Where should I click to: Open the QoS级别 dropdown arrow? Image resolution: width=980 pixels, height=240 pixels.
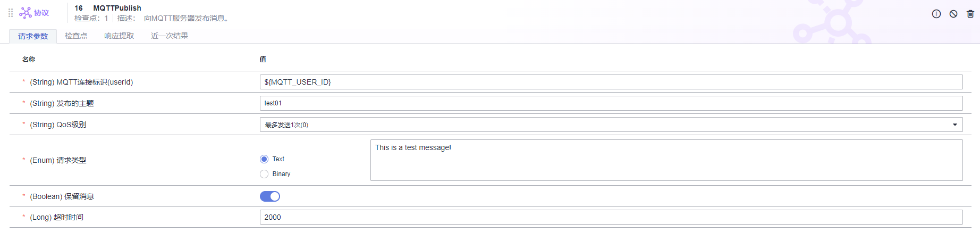pyautogui.click(x=955, y=125)
